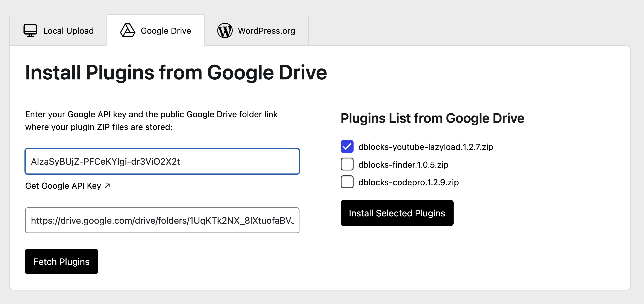Image resolution: width=644 pixels, height=304 pixels.
Task: Focus the Google Drive folder URL field
Action: pos(162,220)
